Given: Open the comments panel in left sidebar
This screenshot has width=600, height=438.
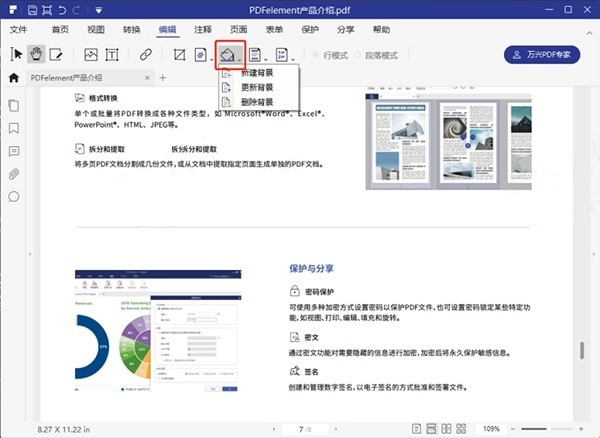Looking at the screenshot, I should [x=14, y=151].
